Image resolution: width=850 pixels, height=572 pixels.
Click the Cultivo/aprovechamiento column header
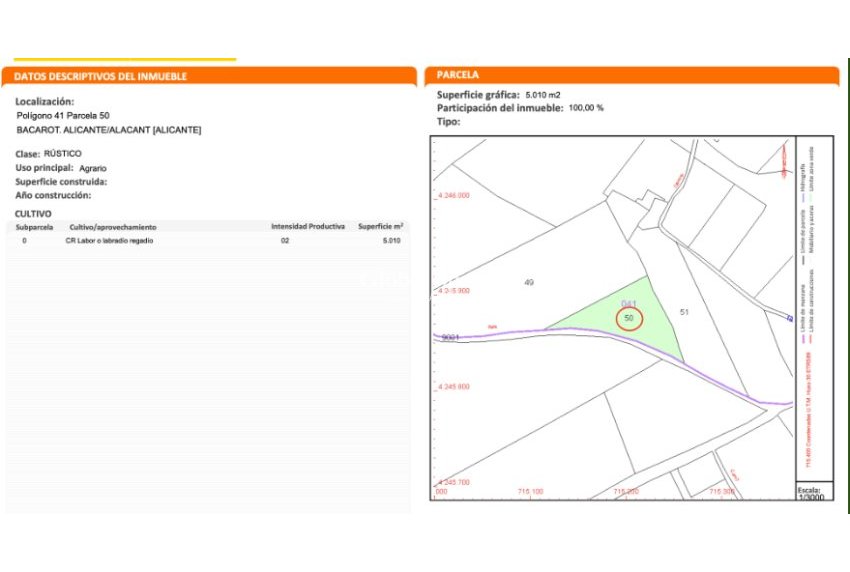coord(112,227)
